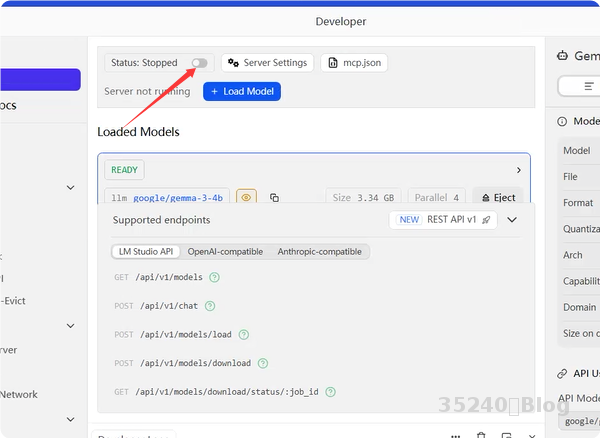Viewport: 600px width, 438px height.
Task: Eject the loaded gemma-3-4b model
Action: point(497,198)
